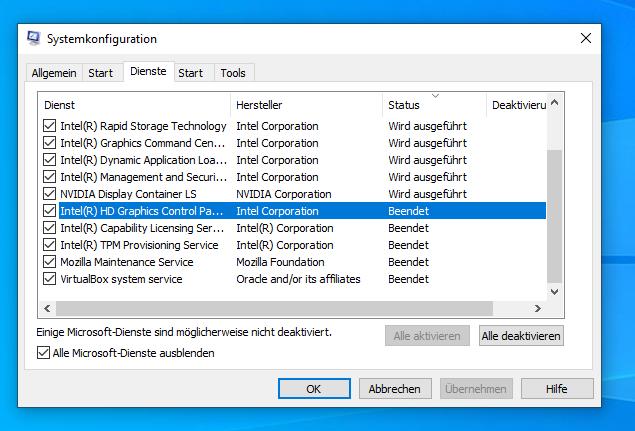This screenshot has width=635, height=431.
Task: Sort by the Status column header
Action: point(434,105)
